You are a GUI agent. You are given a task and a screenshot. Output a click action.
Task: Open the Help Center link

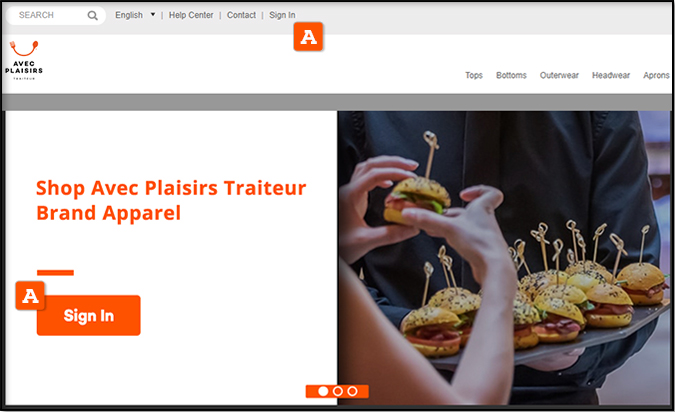click(191, 15)
